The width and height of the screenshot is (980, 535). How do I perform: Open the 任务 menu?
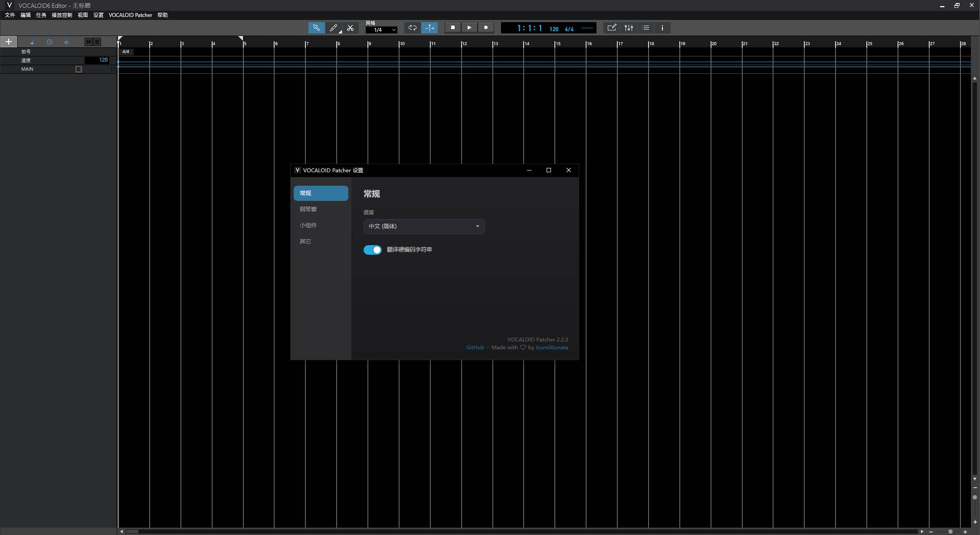coord(41,15)
